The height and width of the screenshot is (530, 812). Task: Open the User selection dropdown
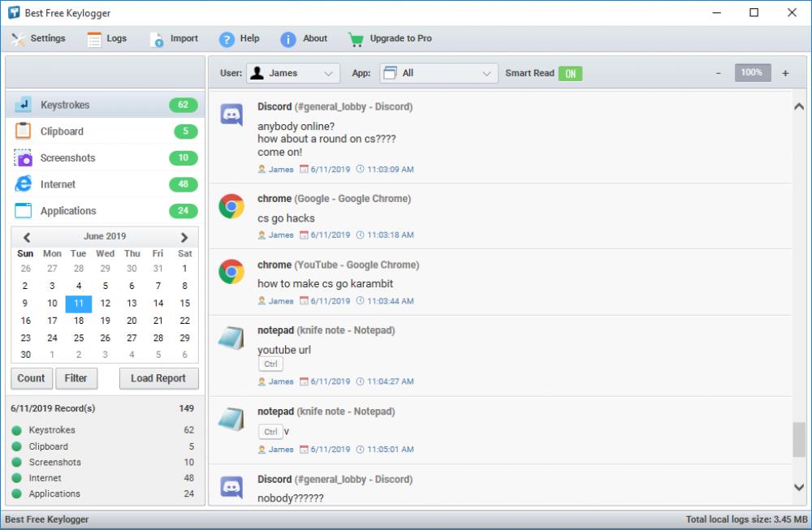(x=293, y=72)
